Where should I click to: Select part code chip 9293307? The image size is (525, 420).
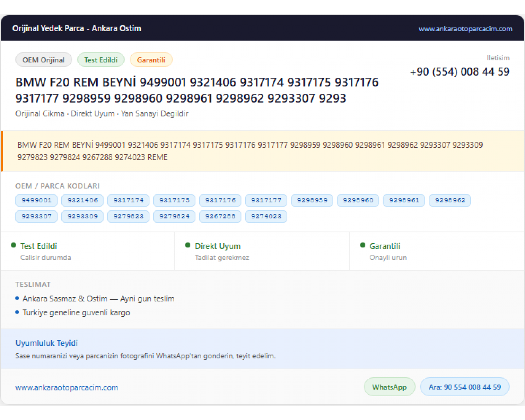[36, 216]
